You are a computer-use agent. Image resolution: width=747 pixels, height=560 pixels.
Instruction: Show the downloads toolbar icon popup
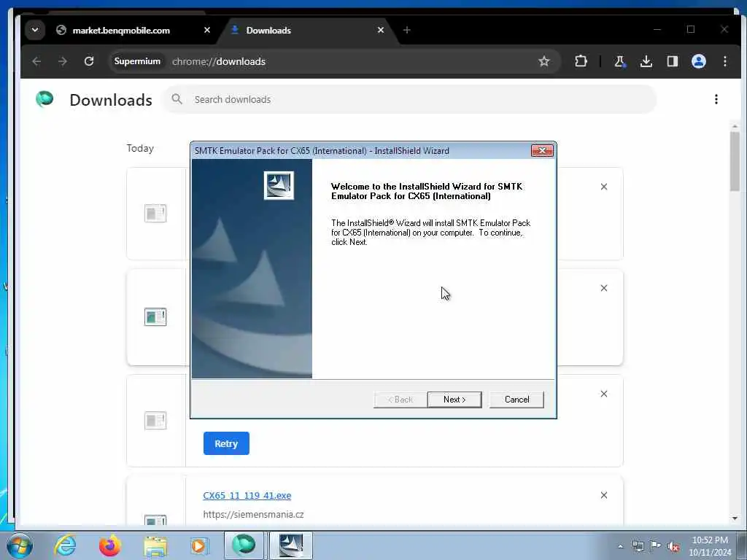click(646, 61)
